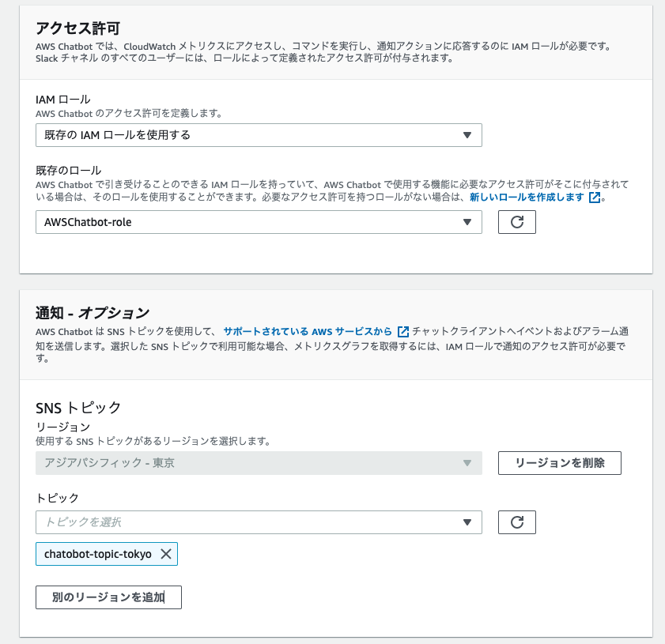The image size is (665, 644).
Task: Select the chatobot-topic-tokyo topic chip
Action: [99, 554]
